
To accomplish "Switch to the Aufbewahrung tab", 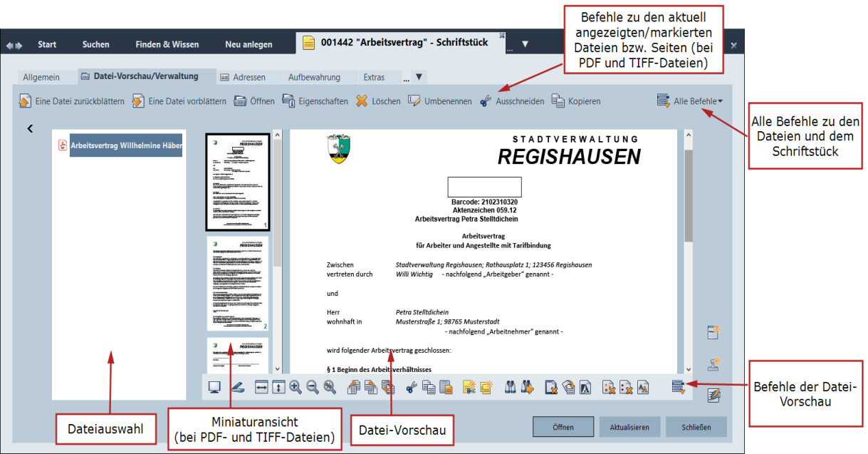I will 314,77.
